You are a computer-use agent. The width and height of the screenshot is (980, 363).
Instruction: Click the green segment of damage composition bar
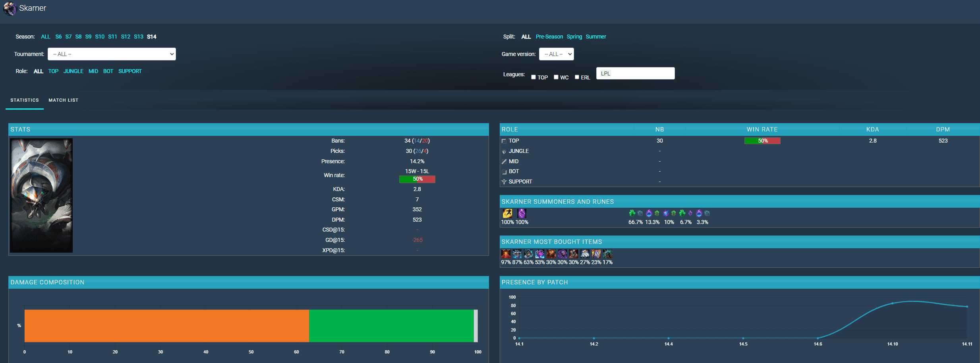(391, 326)
